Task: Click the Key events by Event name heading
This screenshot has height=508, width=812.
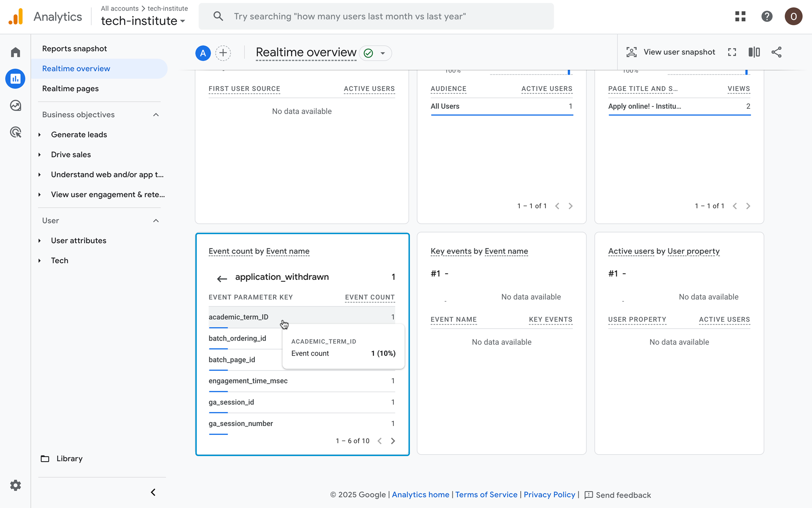Action: [479, 251]
